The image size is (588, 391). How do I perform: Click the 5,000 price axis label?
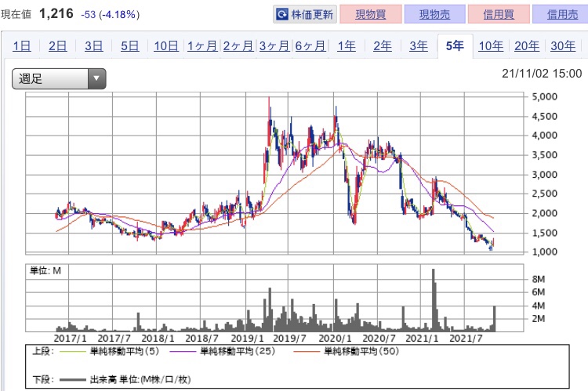point(545,96)
